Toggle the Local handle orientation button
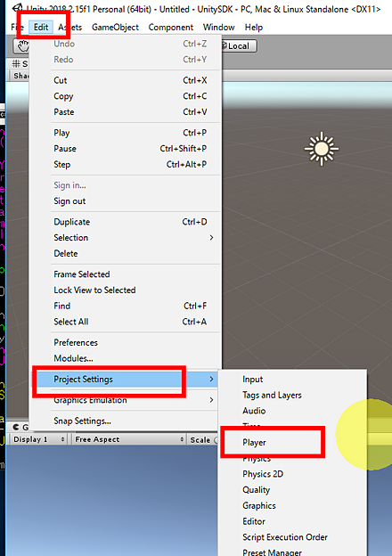 [x=238, y=46]
